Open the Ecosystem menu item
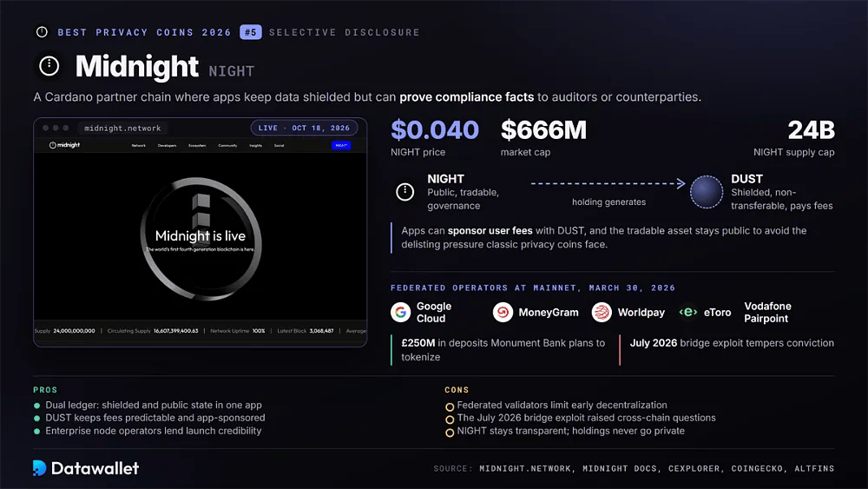 click(197, 146)
